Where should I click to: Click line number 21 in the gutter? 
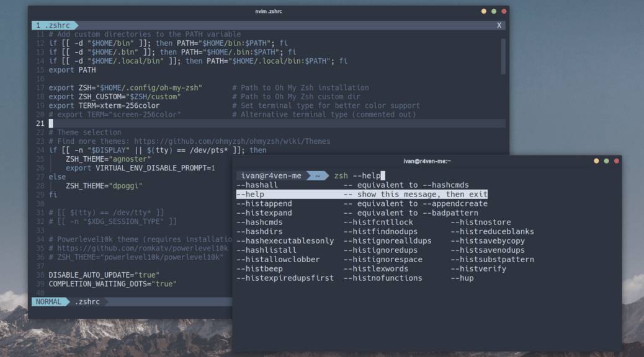click(38, 123)
